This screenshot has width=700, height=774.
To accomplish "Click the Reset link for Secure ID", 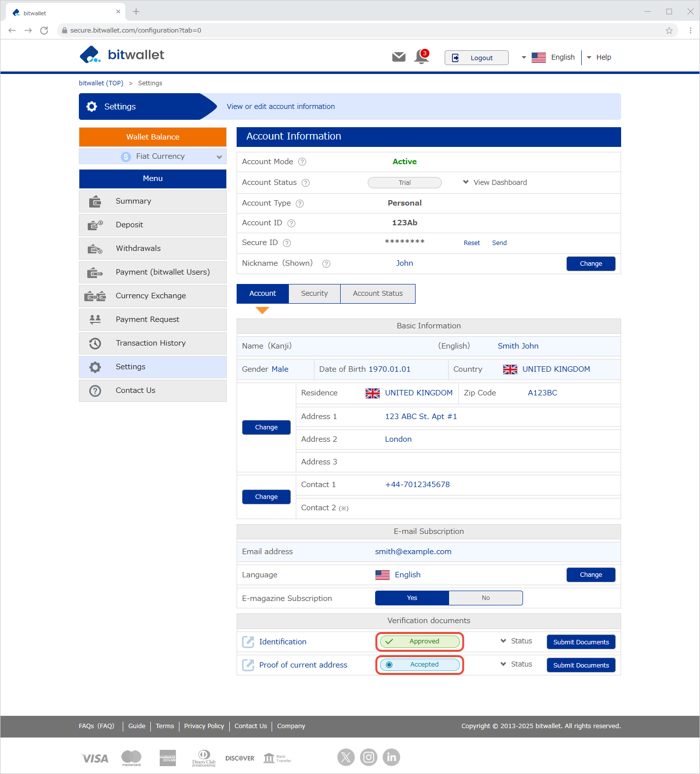I will [472, 243].
